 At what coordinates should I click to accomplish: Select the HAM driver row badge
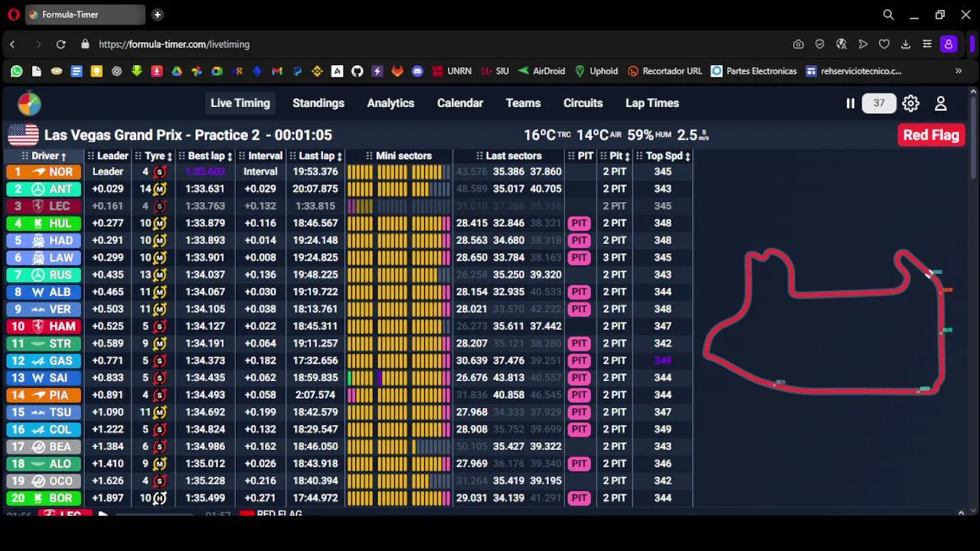coord(44,326)
